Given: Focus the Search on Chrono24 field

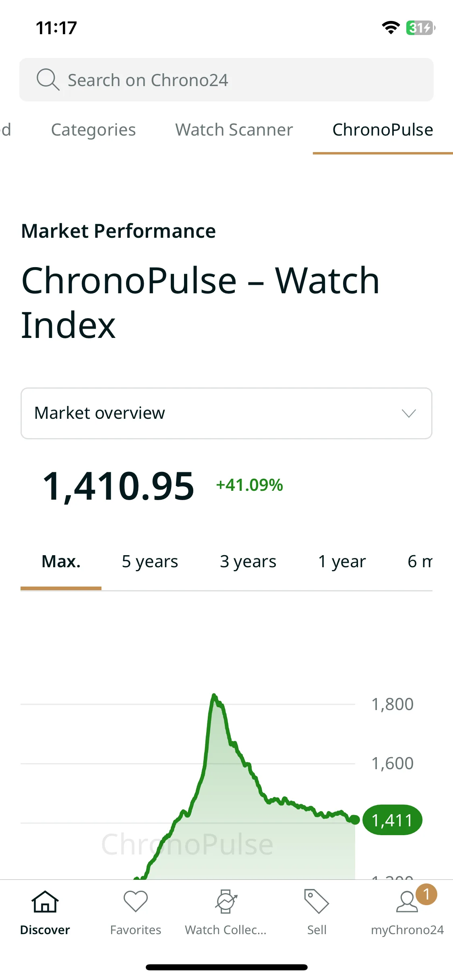Looking at the screenshot, I should click(226, 80).
